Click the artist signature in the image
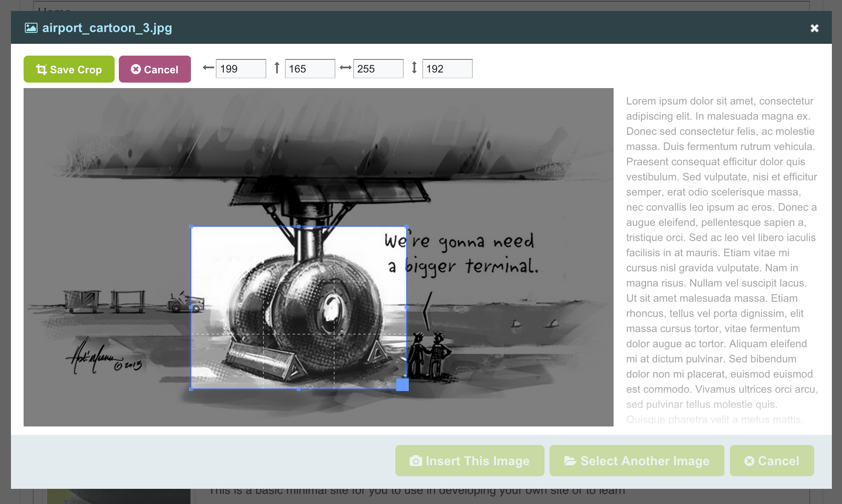842x504 pixels. pyautogui.click(x=103, y=357)
